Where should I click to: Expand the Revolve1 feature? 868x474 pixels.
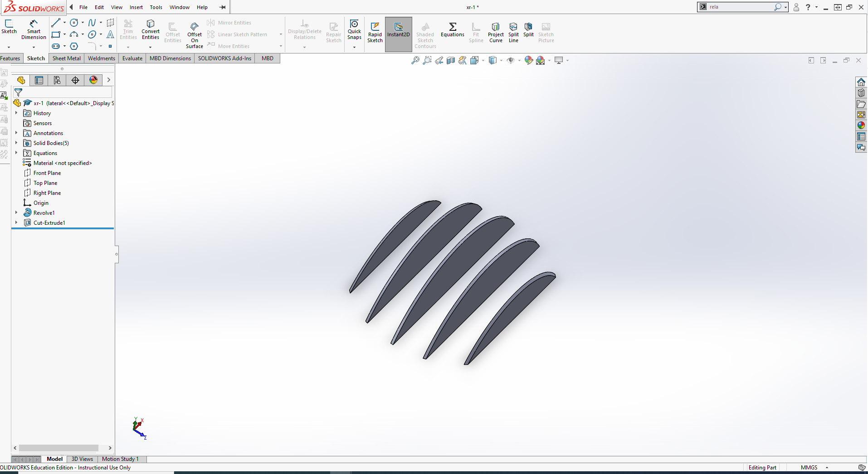tap(16, 213)
